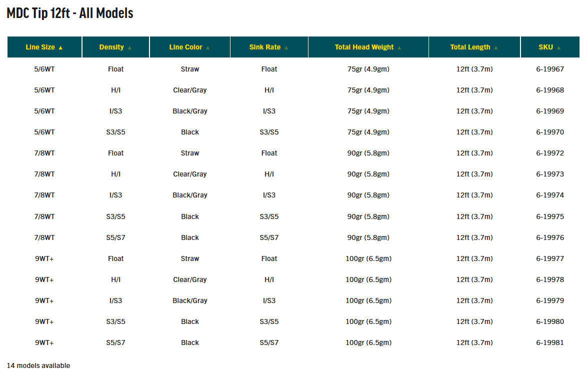Viewport: 588px width, 372px height.
Task: Select the Density column header label
Action: (x=111, y=47)
